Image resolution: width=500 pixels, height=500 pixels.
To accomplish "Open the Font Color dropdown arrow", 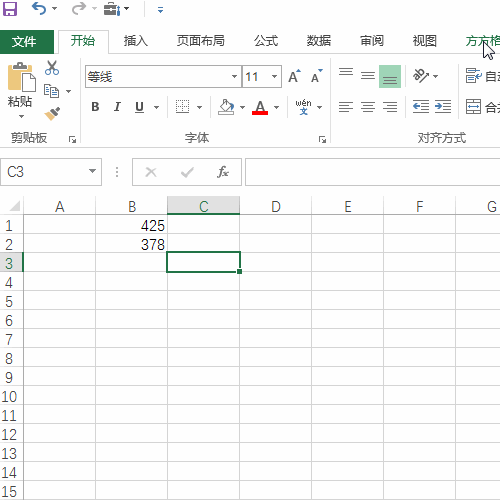I will point(276,107).
